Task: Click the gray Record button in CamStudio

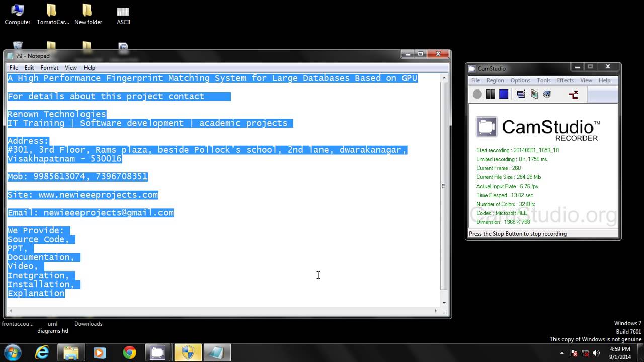Action: [x=477, y=94]
